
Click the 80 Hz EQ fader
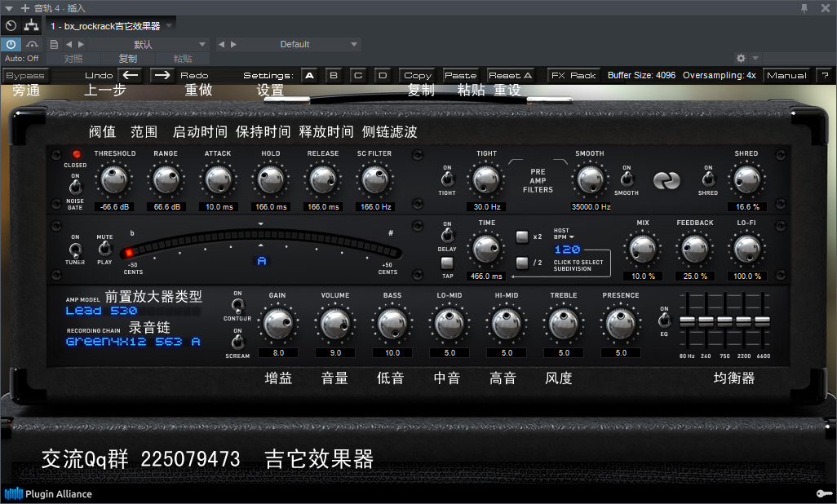[x=687, y=321]
